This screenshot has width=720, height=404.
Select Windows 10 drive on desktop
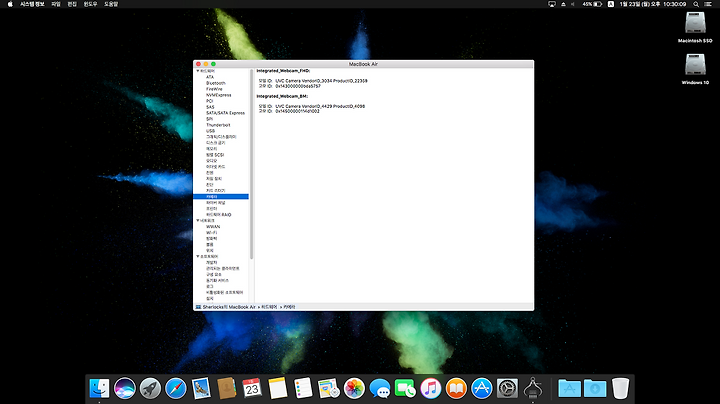[695, 69]
